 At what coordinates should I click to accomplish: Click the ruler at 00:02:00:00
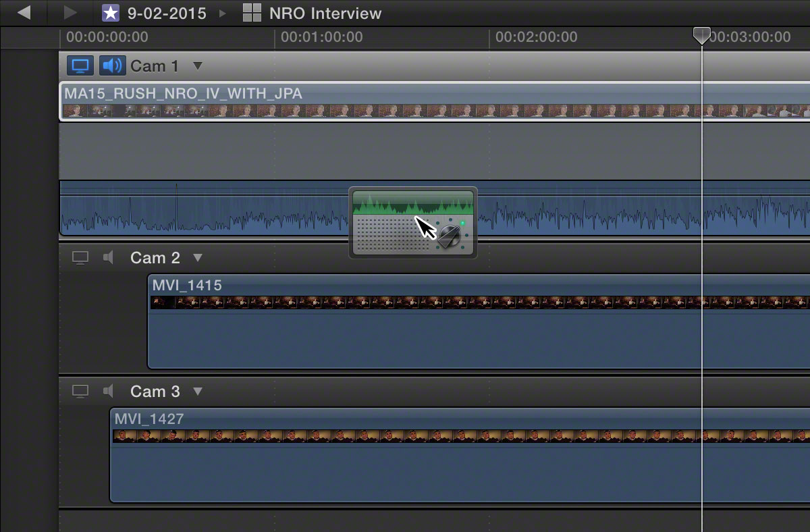[537, 37]
